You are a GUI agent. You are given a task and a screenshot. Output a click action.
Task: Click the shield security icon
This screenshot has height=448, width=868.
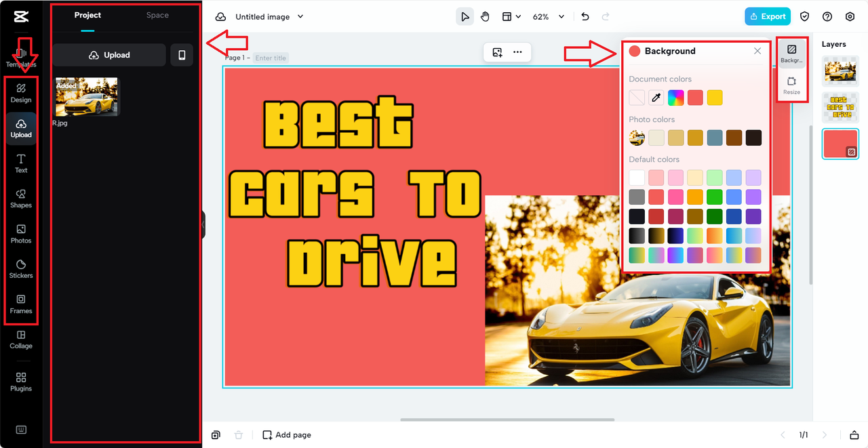[x=805, y=17]
